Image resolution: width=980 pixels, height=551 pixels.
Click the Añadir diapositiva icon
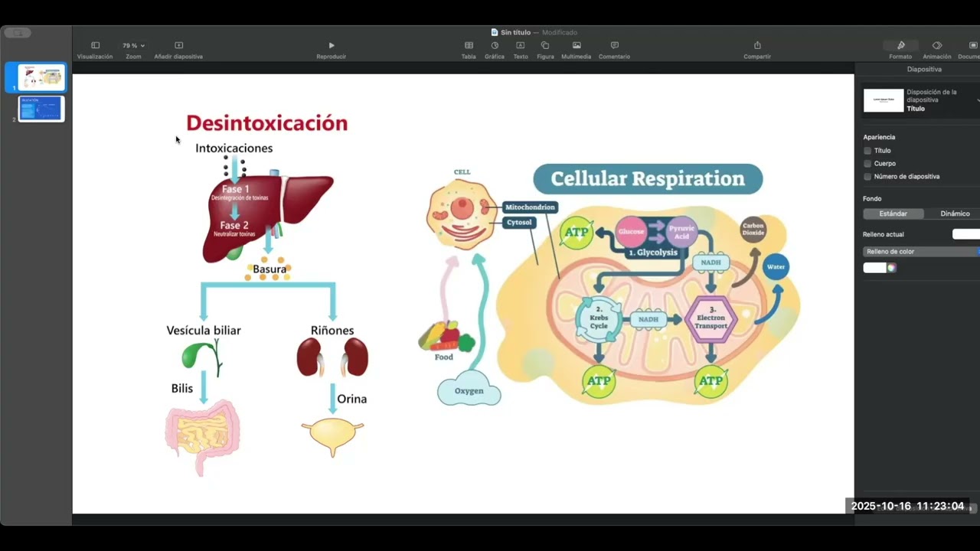pyautogui.click(x=178, y=46)
